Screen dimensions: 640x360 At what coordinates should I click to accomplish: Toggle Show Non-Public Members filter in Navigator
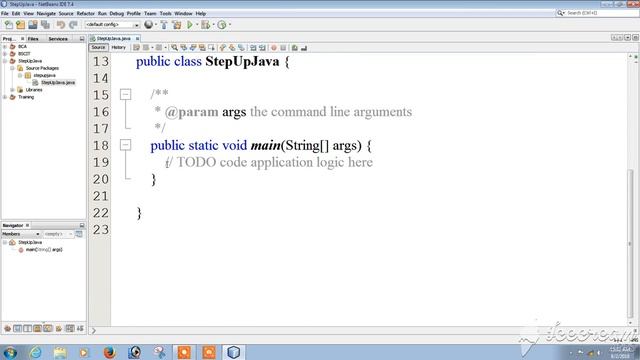pos(38,328)
